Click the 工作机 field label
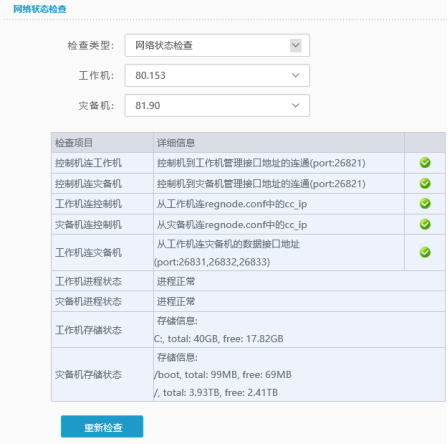 click(x=96, y=76)
